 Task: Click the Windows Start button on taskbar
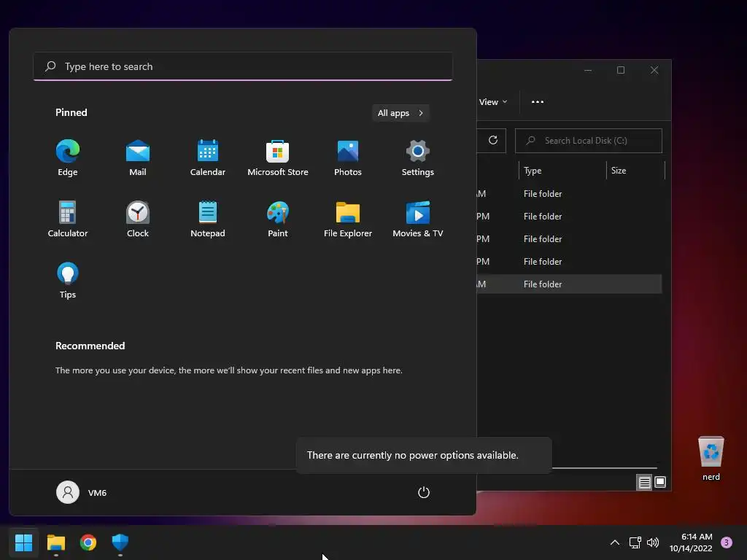tap(23, 542)
